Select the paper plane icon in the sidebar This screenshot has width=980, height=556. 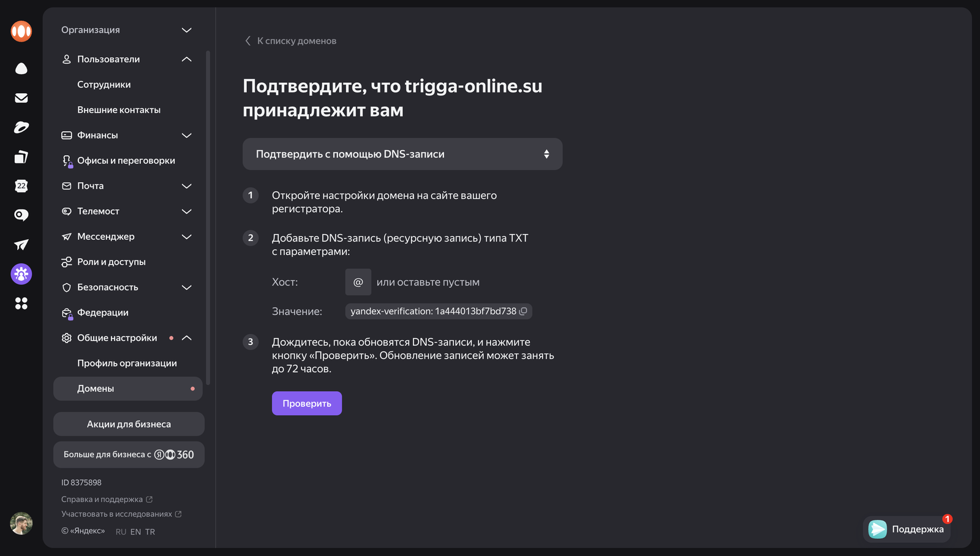[21, 245]
